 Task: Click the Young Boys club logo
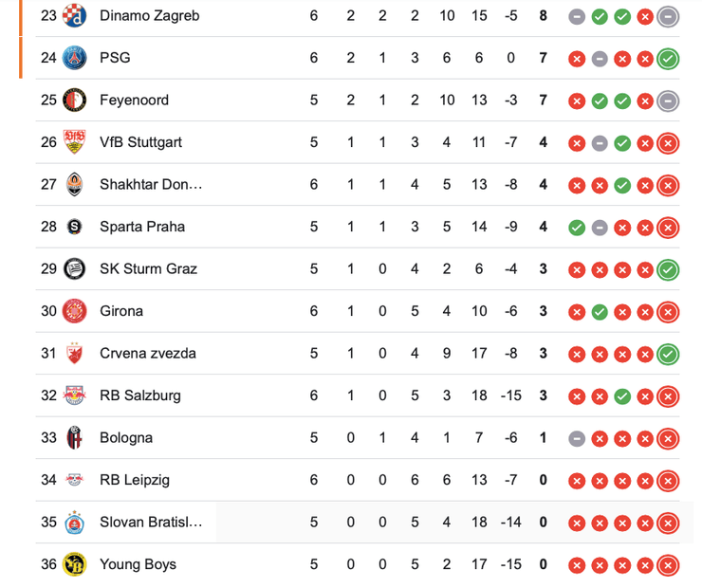[x=74, y=564]
